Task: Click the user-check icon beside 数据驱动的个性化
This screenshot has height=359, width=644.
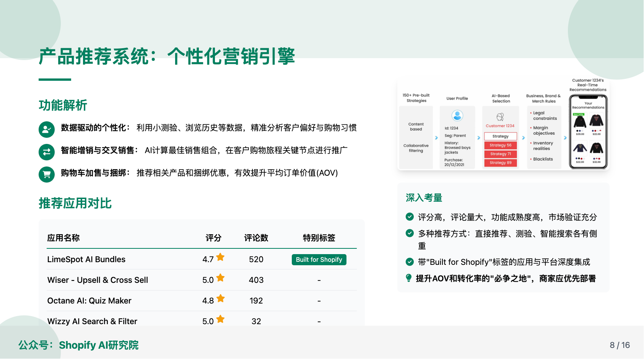Action: (x=47, y=129)
